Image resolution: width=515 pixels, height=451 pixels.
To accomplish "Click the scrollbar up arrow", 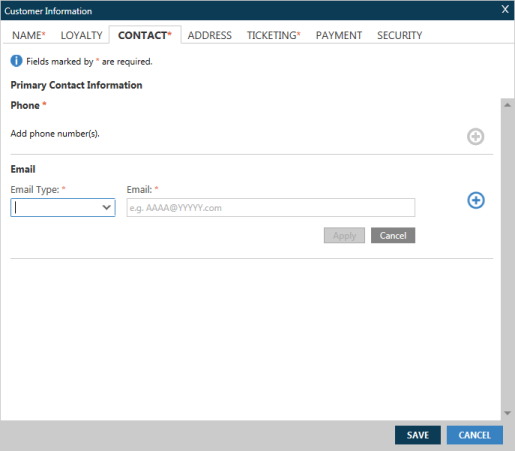I will coord(507,105).
